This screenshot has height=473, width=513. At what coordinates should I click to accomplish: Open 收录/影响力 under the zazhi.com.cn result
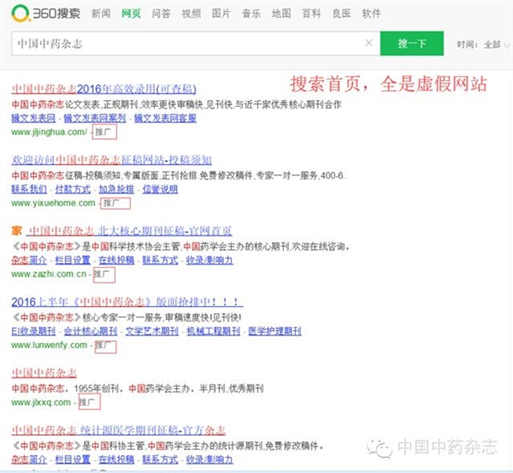209,260
